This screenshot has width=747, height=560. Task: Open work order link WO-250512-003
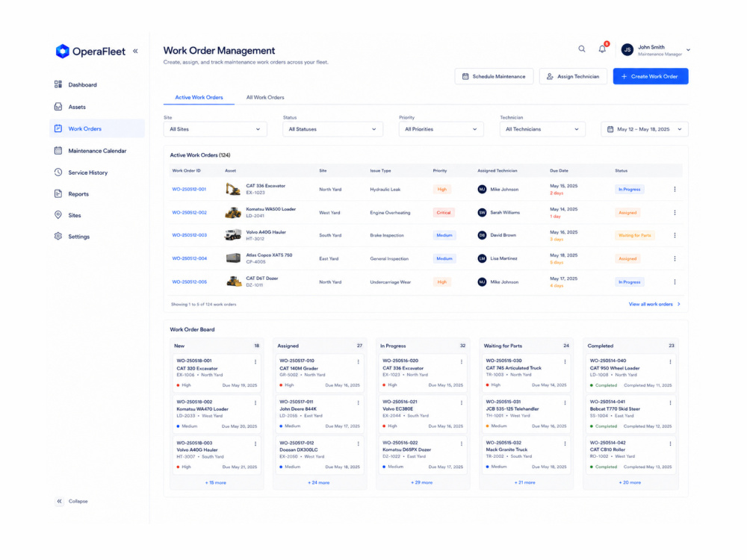(189, 235)
